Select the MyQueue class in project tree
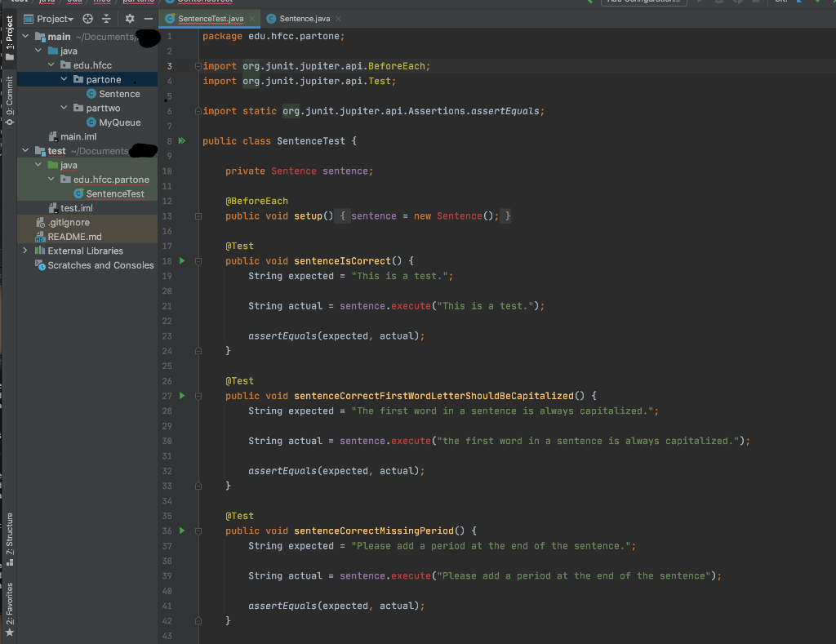Viewport: 836px width, 644px height. click(113, 122)
